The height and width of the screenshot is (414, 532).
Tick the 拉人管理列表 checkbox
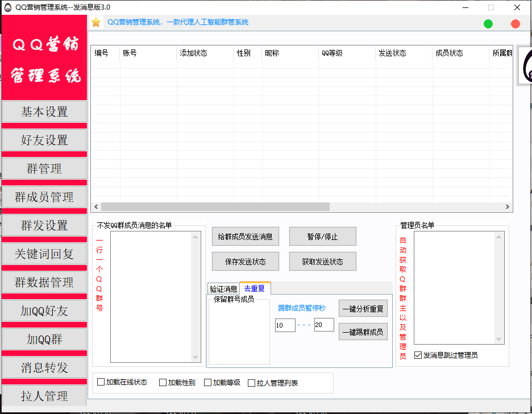[x=252, y=383]
